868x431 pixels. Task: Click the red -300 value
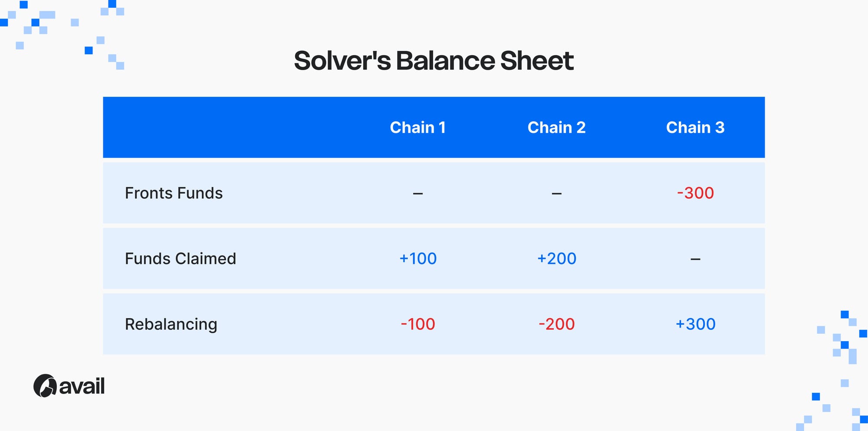tap(695, 193)
